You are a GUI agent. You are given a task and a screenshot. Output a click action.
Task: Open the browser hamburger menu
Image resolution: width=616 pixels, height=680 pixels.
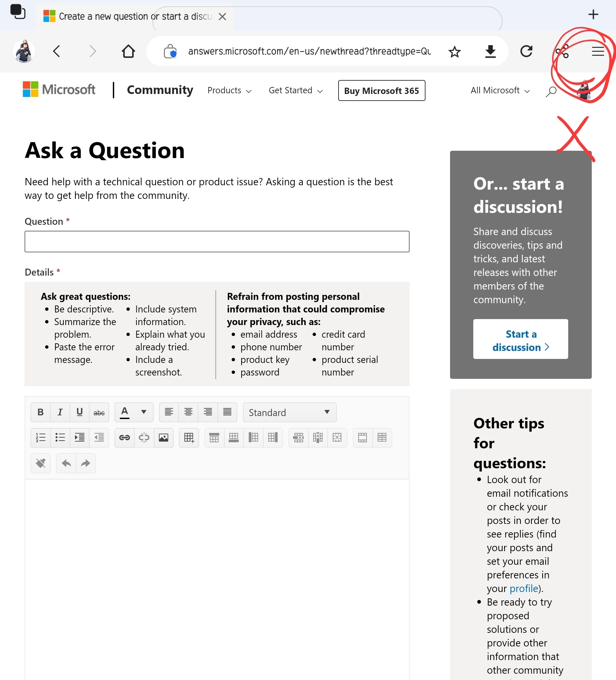click(598, 51)
